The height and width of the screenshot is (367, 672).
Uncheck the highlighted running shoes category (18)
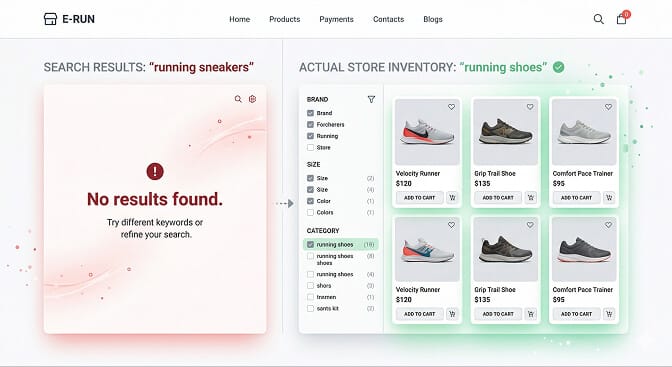[x=310, y=244]
